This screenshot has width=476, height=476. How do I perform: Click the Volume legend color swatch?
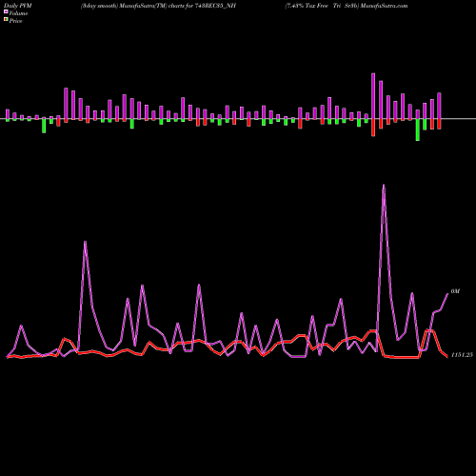coord(6,12)
